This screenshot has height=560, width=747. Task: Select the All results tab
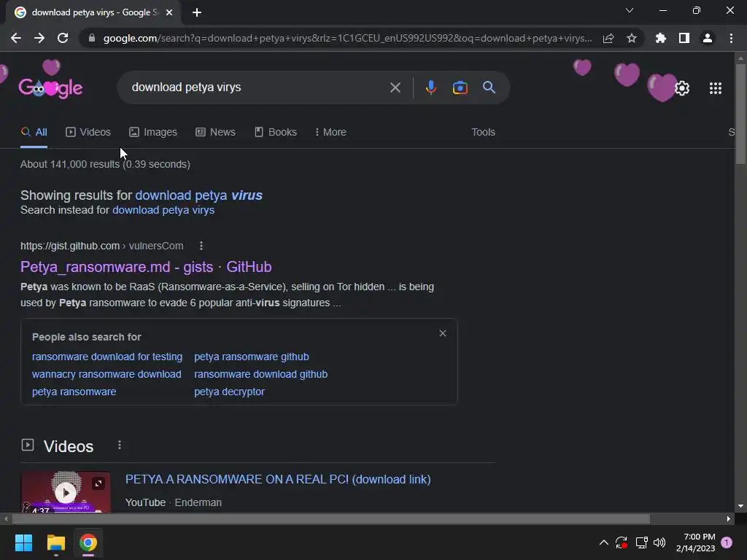coord(34,132)
